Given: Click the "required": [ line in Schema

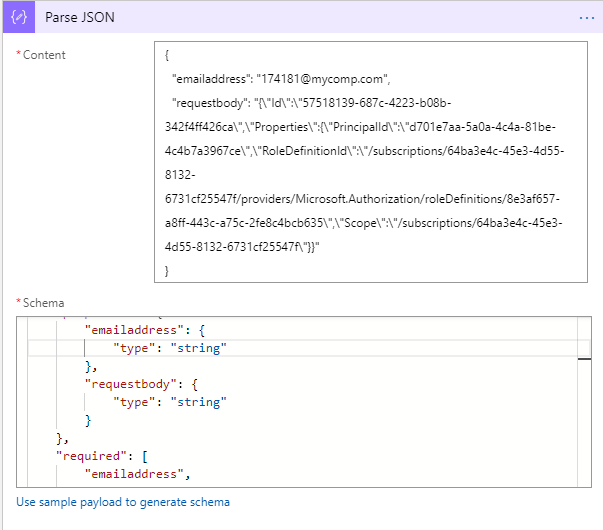Looking at the screenshot, I should click(102, 456).
